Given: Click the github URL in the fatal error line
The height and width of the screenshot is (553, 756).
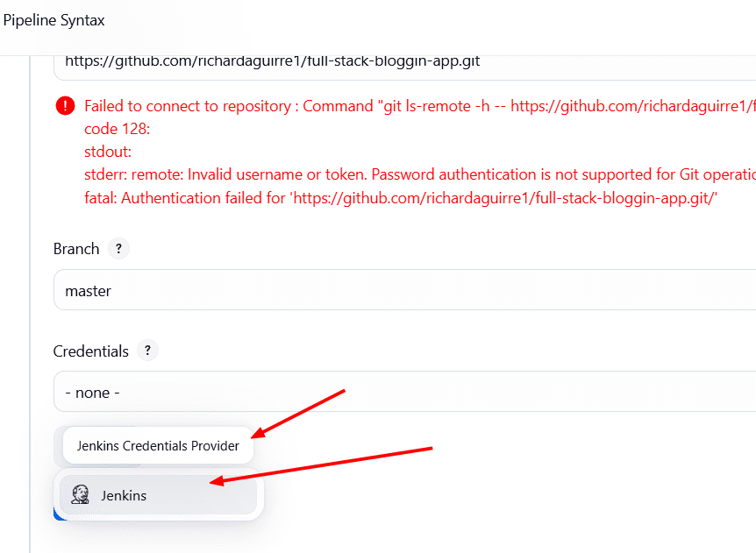Looking at the screenshot, I should 503,198.
